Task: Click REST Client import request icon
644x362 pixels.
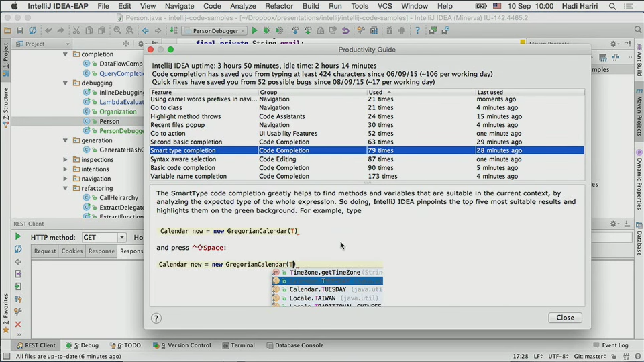Action: [x=17, y=287]
